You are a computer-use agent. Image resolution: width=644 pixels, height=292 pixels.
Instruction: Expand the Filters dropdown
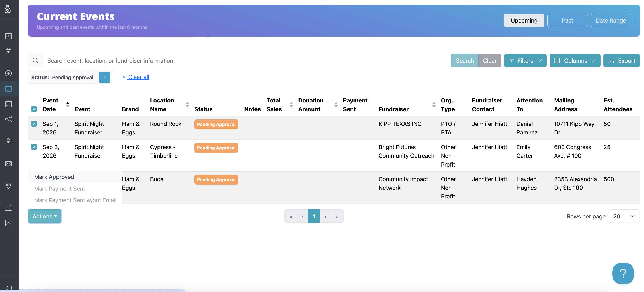525,60
